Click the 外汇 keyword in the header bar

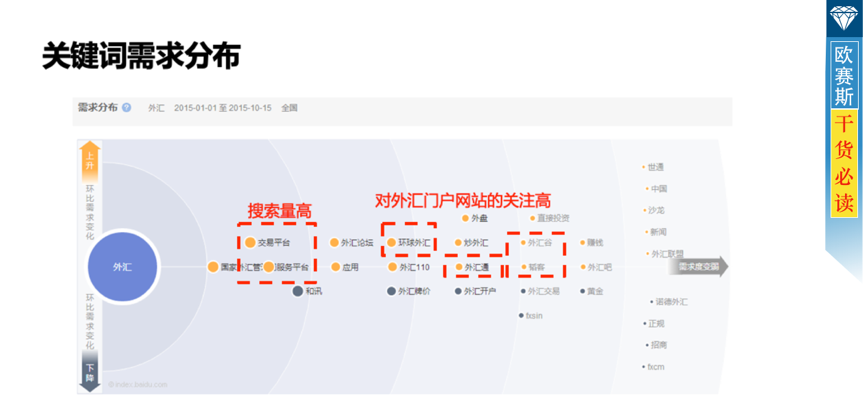(156, 108)
